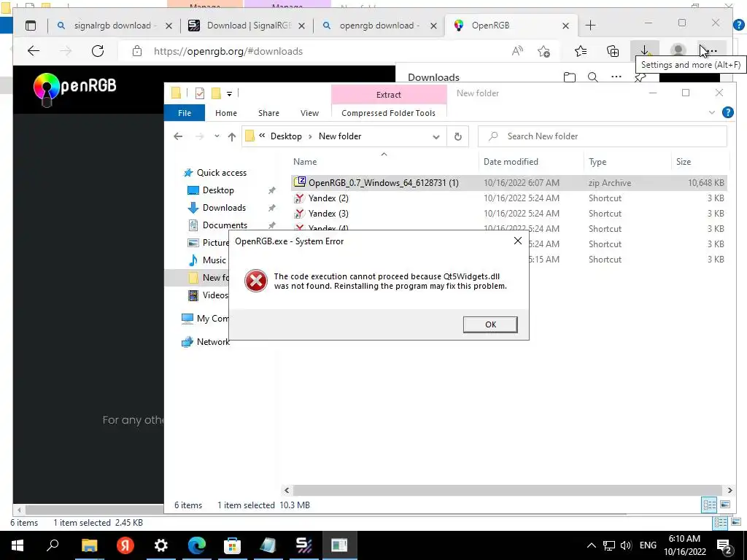Switch Explorer to details view

coord(709,505)
